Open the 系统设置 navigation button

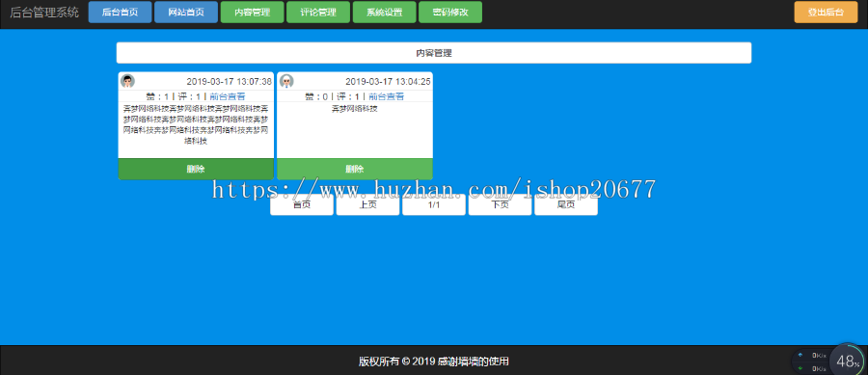[x=384, y=13]
